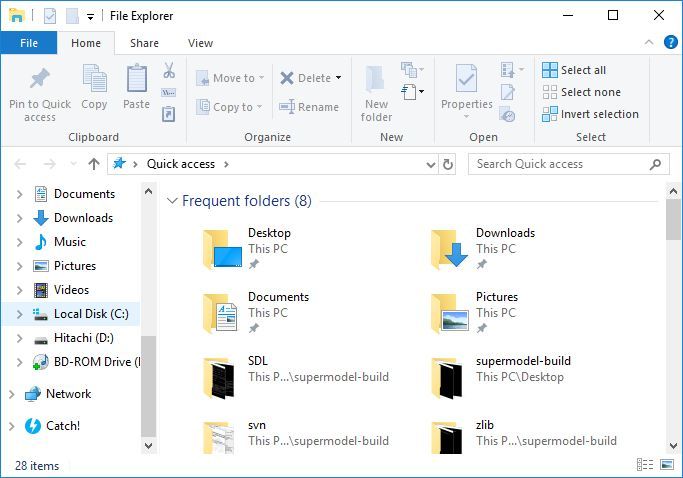
Task: Click the navigation pane scrollbar thumb
Action: [149, 386]
